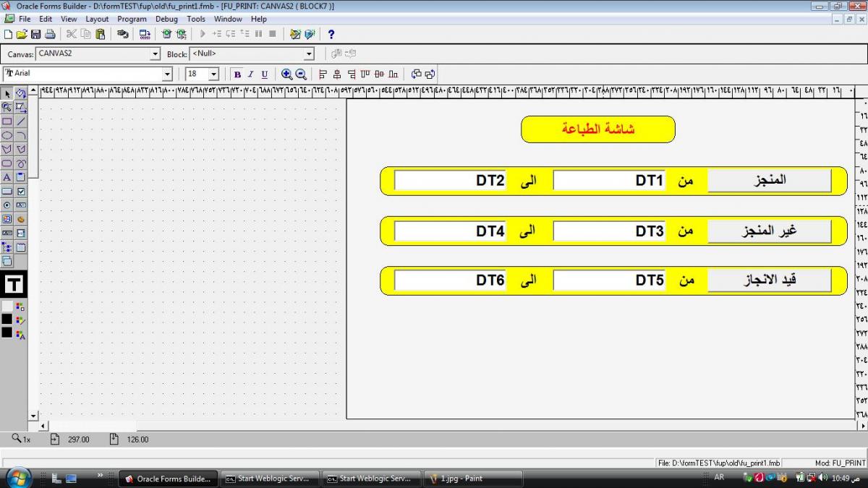Click the Align Left icon
Screen dimensions: 868x488
(323, 74)
